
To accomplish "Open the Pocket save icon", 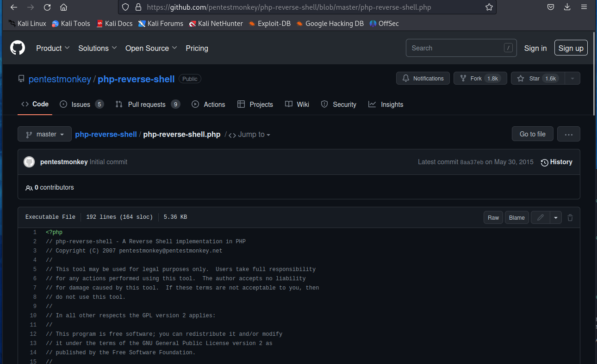I will (551, 7).
